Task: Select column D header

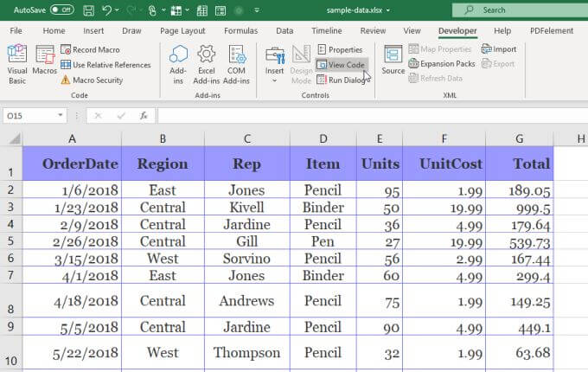Action: pyautogui.click(x=323, y=138)
